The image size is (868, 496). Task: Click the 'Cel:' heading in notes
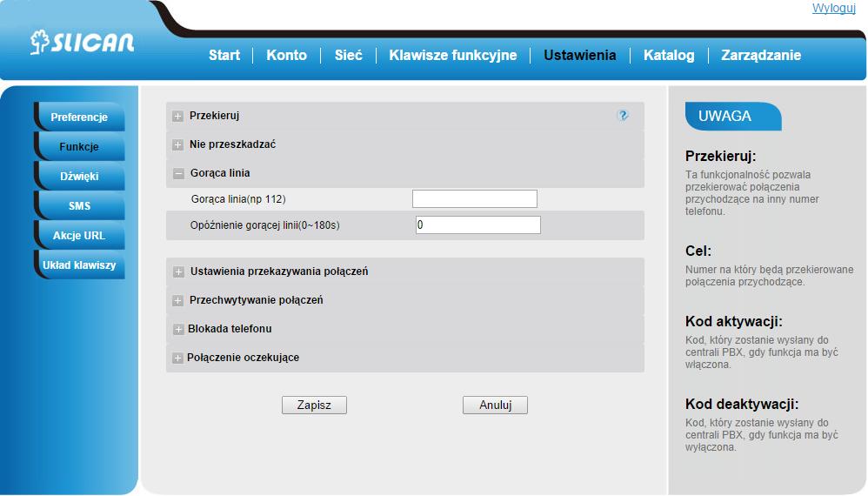[698, 251]
